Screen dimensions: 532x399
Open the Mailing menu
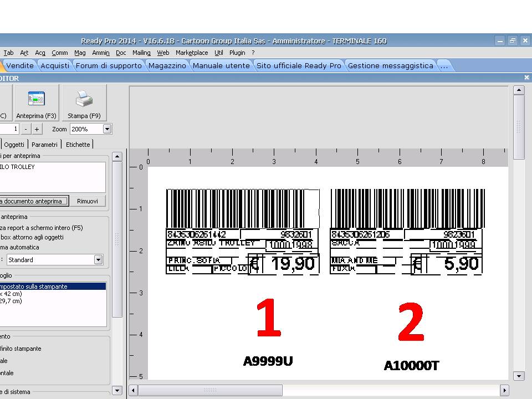click(141, 53)
